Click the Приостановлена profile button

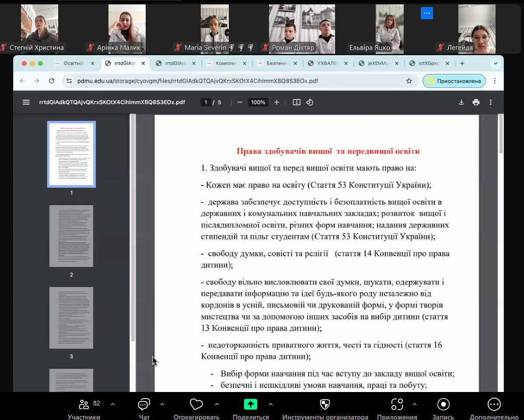point(454,81)
